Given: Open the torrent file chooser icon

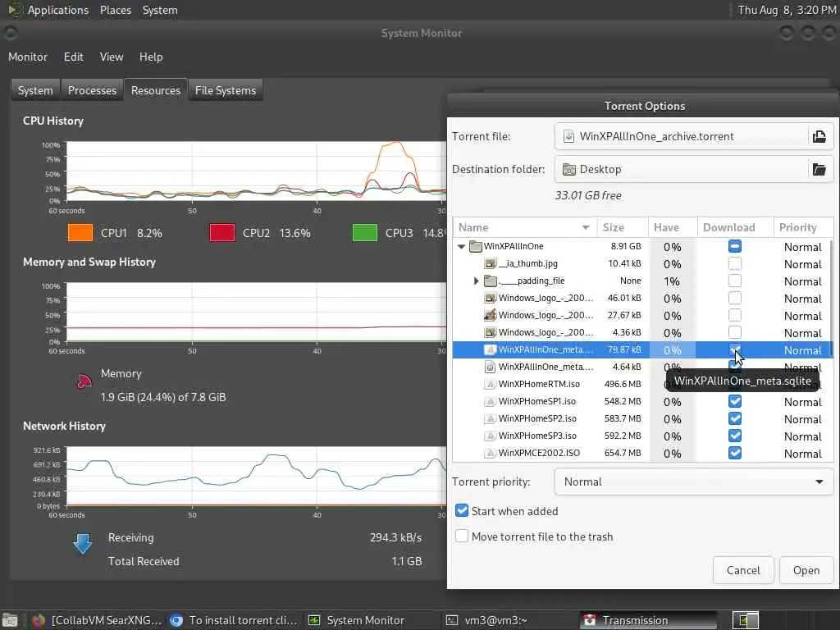Looking at the screenshot, I should (819, 137).
